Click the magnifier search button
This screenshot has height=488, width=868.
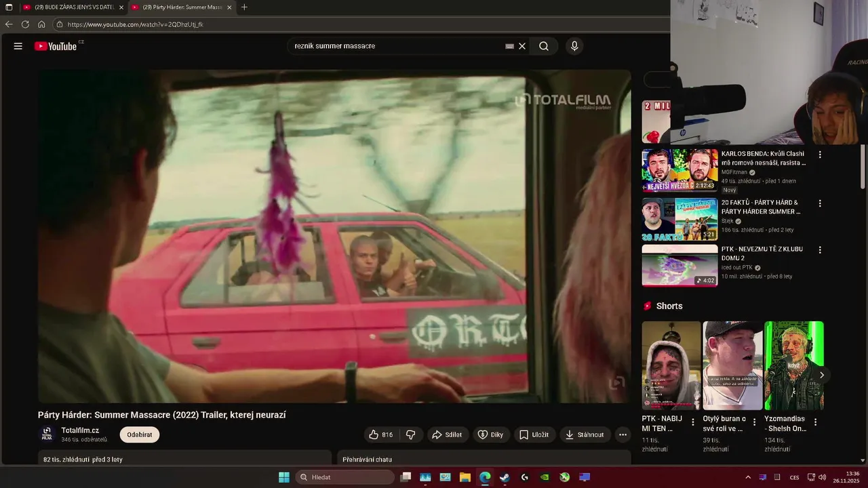(x=544, y=46)
